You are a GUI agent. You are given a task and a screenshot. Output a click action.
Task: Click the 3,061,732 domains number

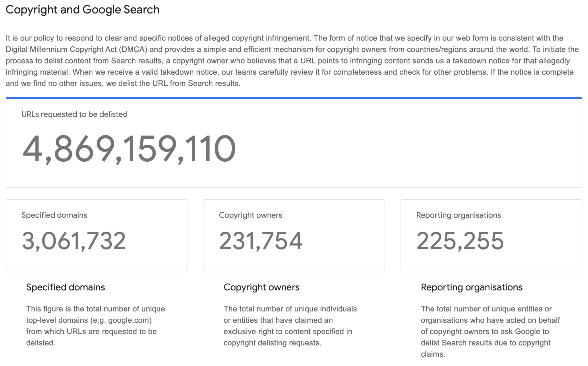tap(74, 241)
